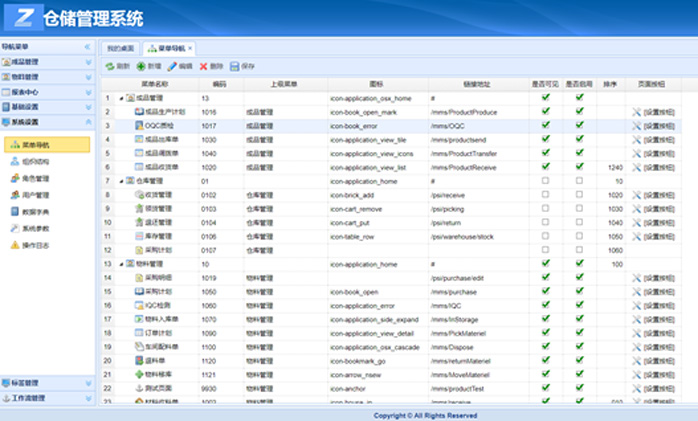The width and height of the screenshot is (698, 421).
Task: Click the bookmark icon in row 1120
Action: point(139,360)
